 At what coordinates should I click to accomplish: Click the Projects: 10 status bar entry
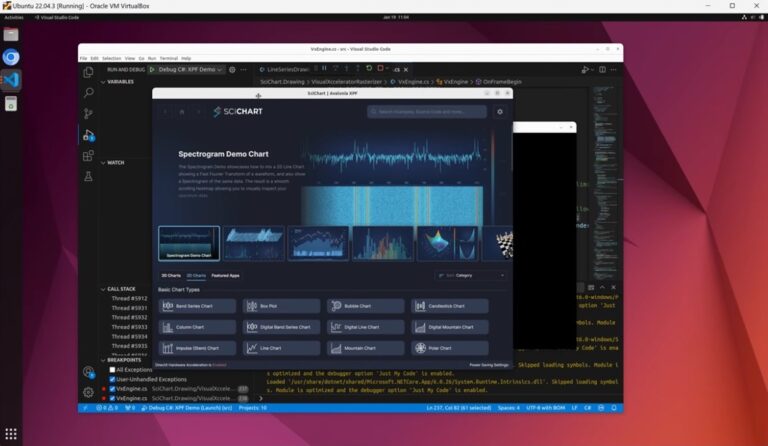[x=253, y=408]
